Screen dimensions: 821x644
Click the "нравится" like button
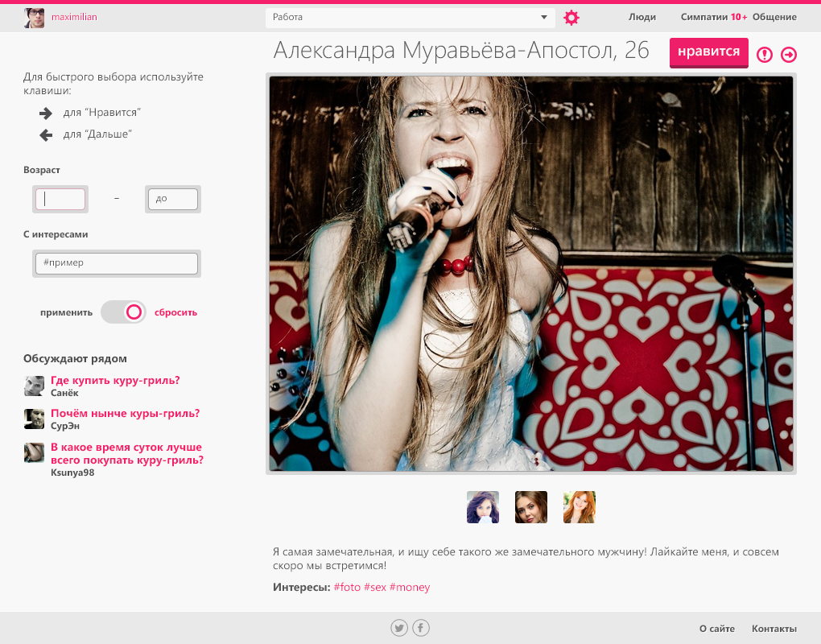pos(709,52)
